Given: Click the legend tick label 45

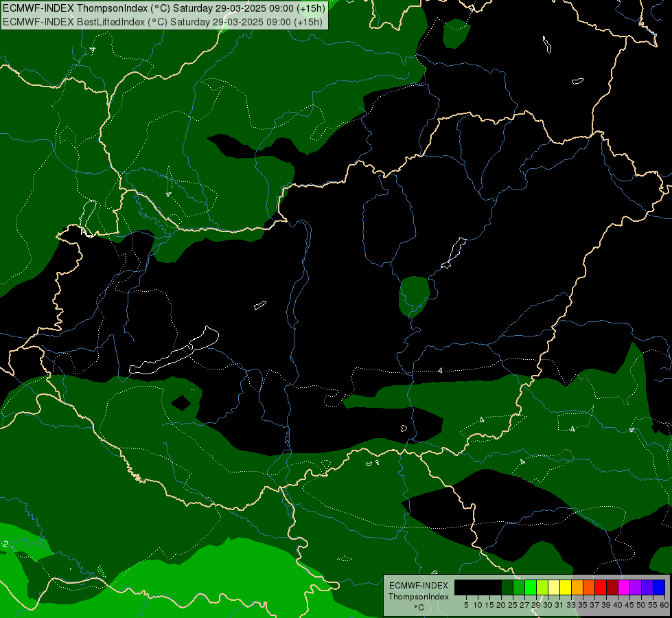Looking at the screenshot, I should click(630, 605).
